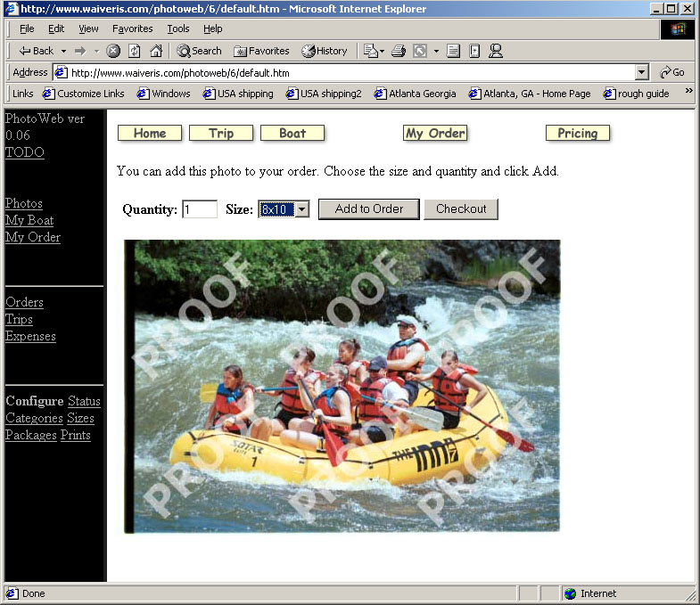Click the Quantity input field
Viewport: 700px width, 605px height.
click(x=200, y=209)
